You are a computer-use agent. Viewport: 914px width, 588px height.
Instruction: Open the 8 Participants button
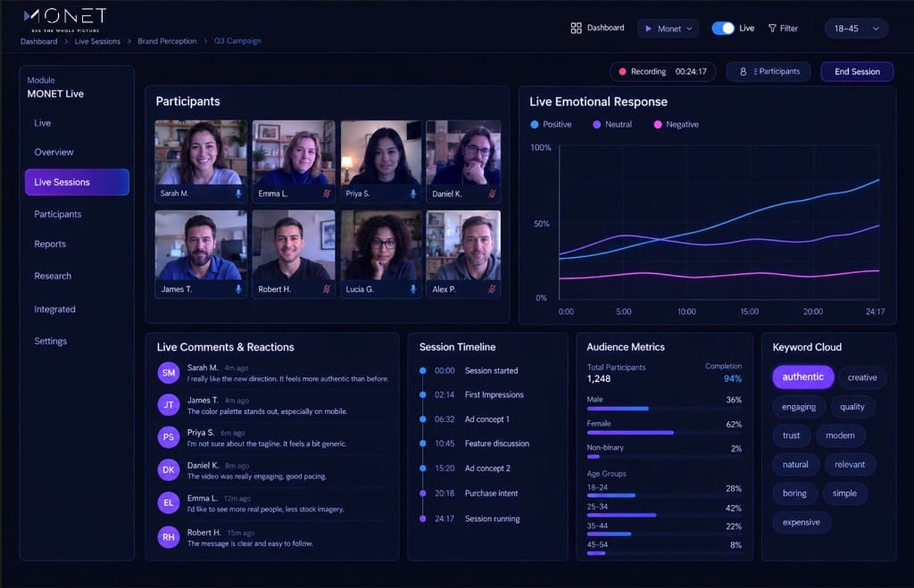tap(769, 71)
